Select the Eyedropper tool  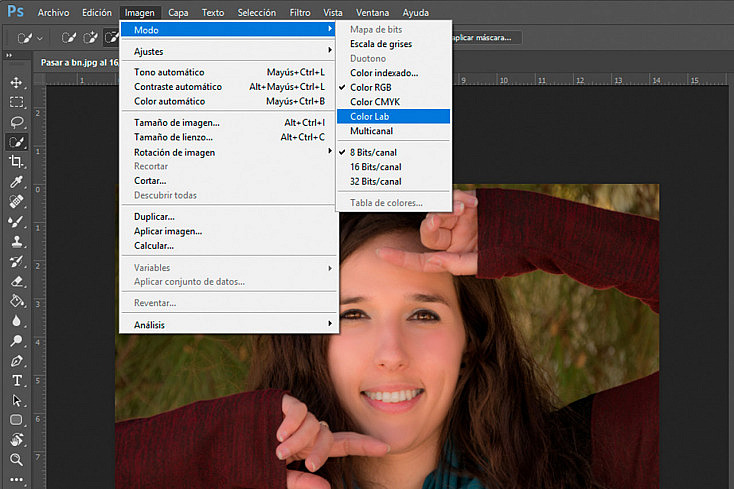16,182
